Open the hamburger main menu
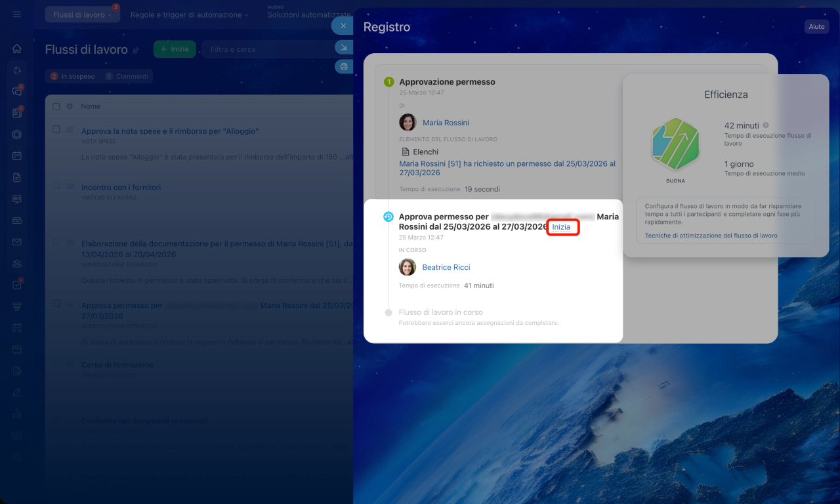840x504 pixels. tap(17, 14)
